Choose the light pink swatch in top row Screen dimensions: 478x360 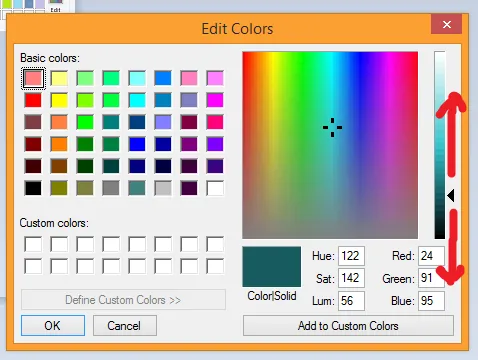[x=189, y=78]
